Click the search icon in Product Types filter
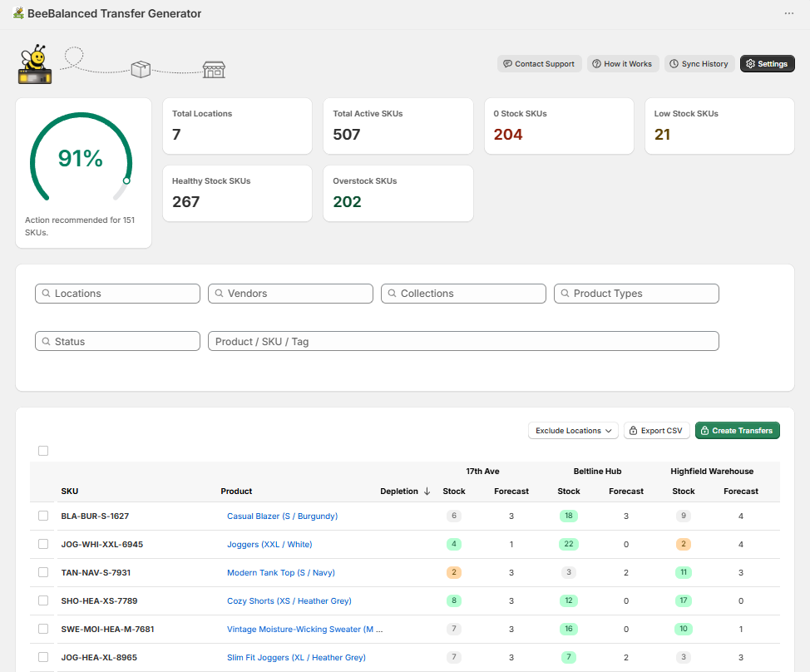Viewport: 810px width, 672px height. [566, 294]
